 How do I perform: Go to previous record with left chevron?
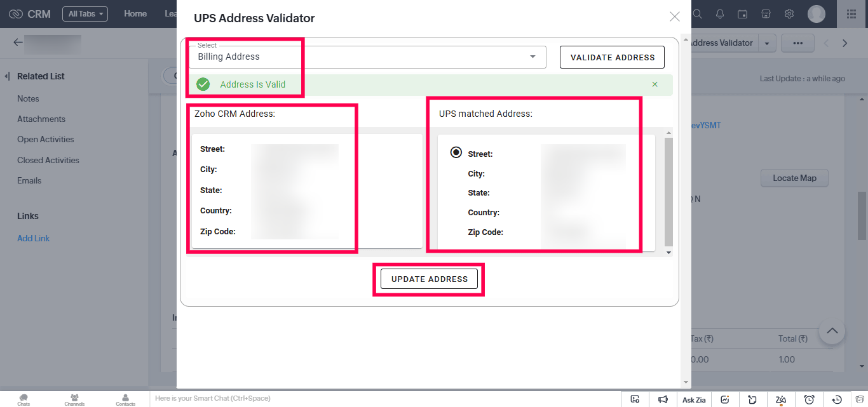point(826,43)
